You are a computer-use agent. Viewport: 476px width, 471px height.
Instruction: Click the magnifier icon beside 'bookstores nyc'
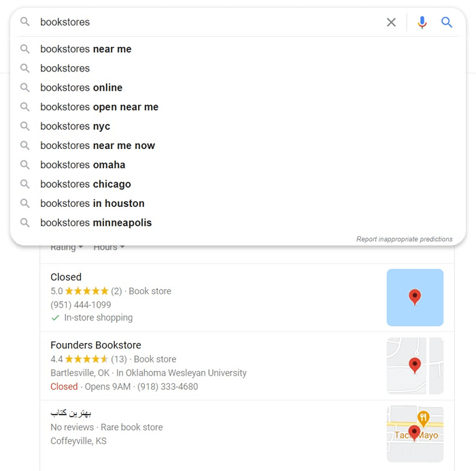25,126
